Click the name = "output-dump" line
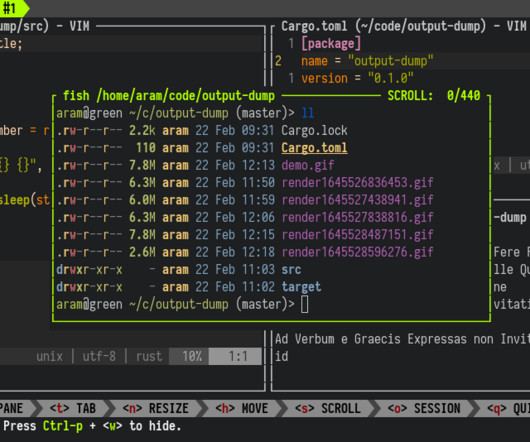This screenshot has width=530, height=442. (x=367, y=61)
